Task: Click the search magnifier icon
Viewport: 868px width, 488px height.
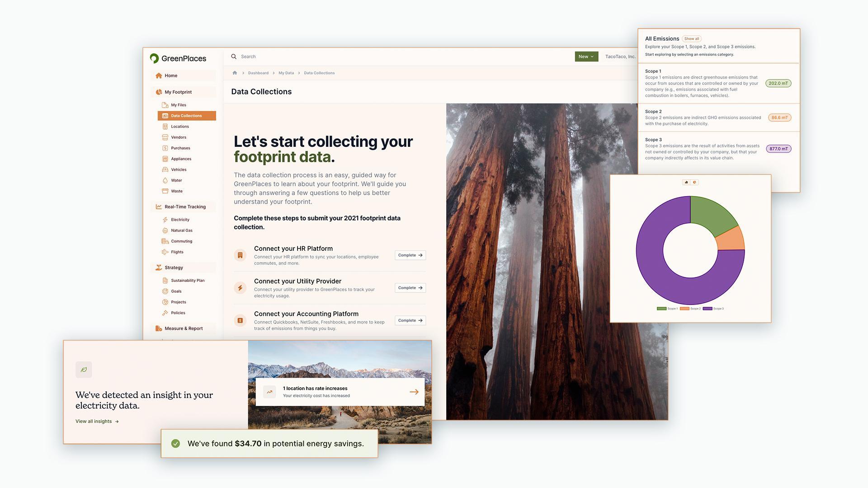Action: coord(234,56)
